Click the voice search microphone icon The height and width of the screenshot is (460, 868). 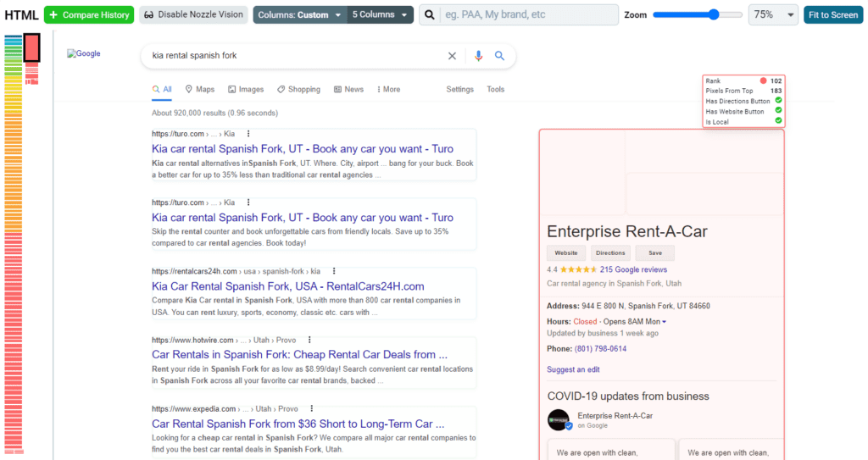478,56
